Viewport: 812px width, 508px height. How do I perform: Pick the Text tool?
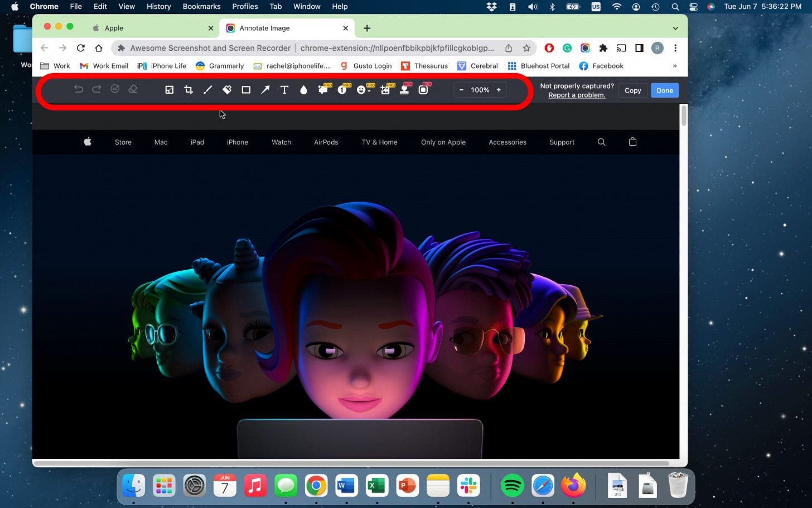pos(284,90)
